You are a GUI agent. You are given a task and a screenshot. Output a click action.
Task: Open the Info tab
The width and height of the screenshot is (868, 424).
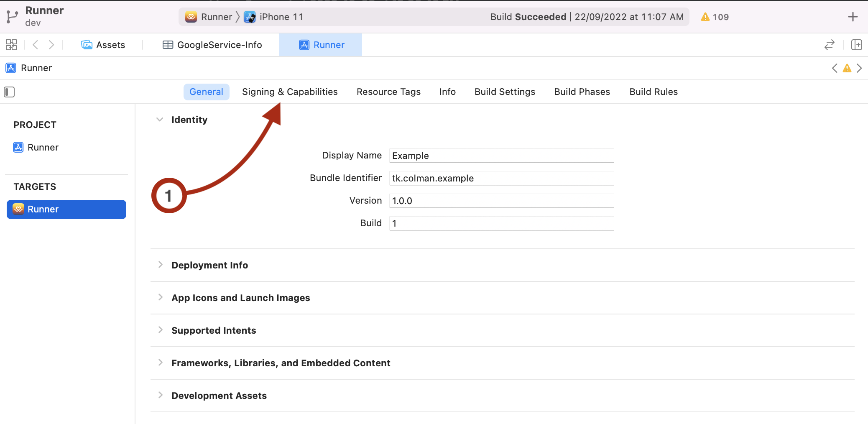pos(447,92)
